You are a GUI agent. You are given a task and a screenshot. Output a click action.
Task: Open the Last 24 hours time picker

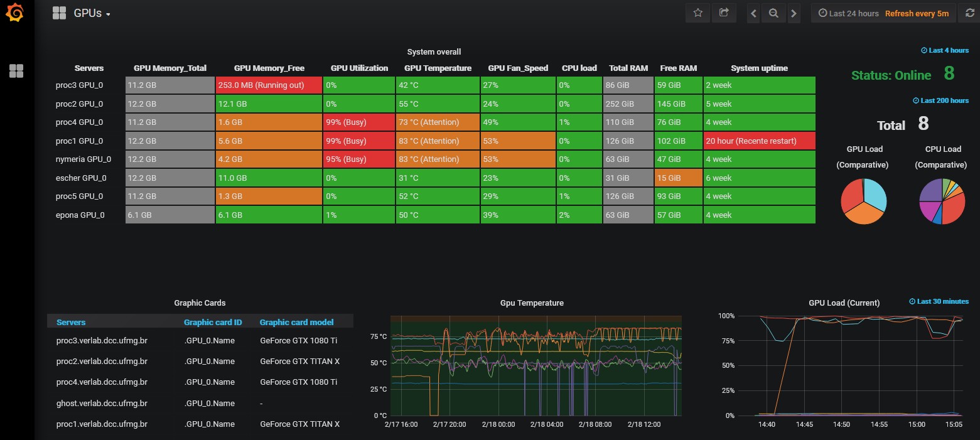(848, 13)
